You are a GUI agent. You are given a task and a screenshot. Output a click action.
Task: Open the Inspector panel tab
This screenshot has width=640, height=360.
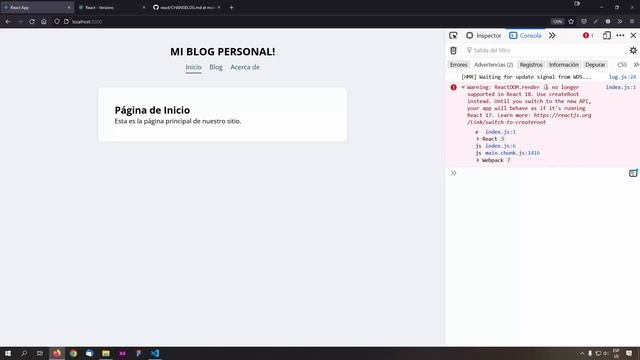[484, 36]
